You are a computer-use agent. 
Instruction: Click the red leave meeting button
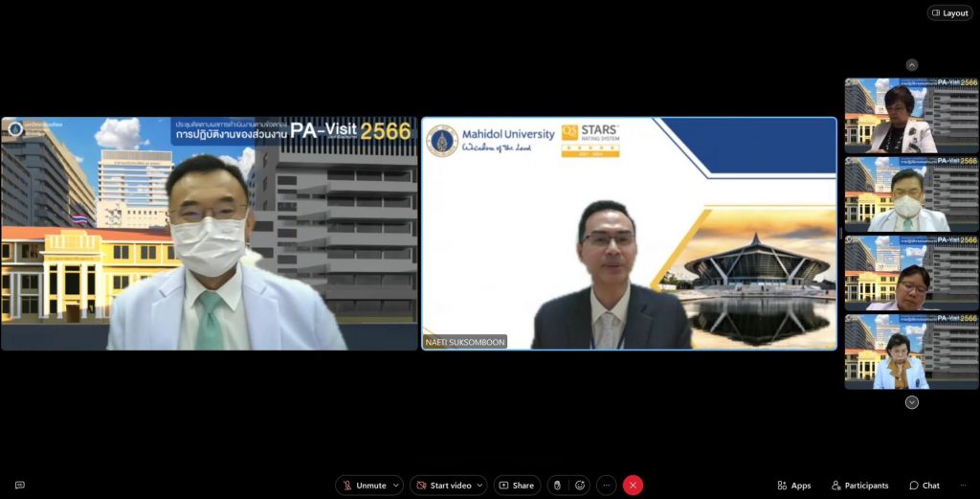633,486
